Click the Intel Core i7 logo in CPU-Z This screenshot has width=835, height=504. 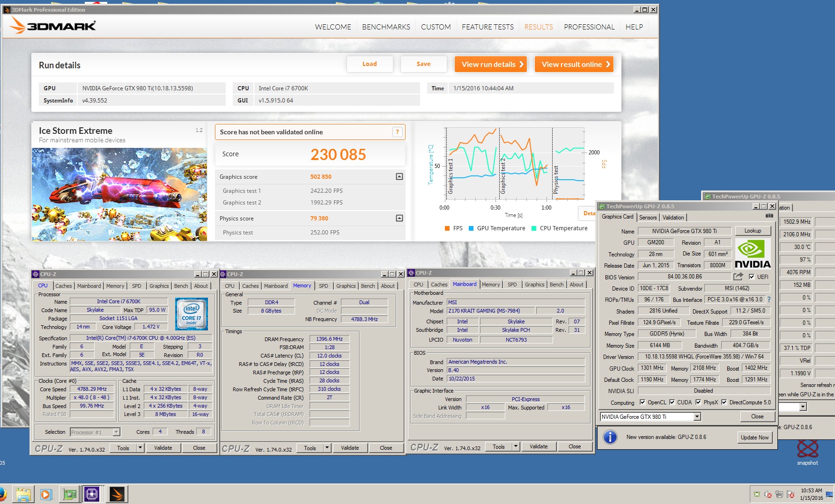192,314
